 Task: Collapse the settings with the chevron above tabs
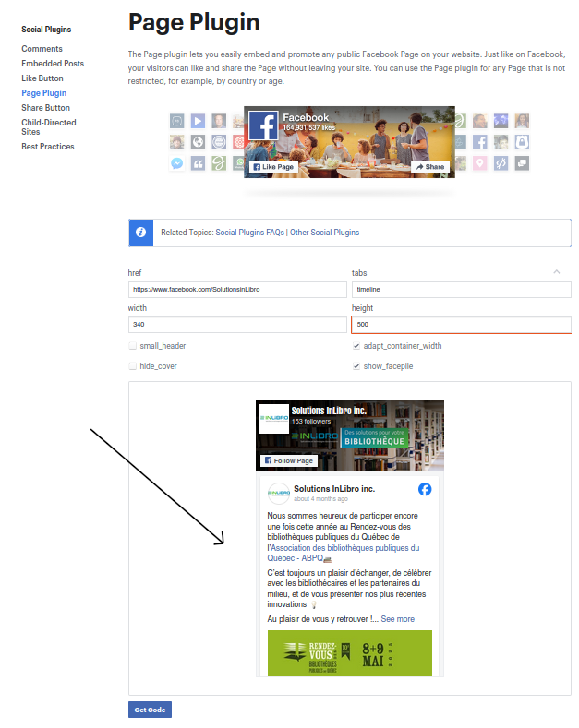[557, 272]
